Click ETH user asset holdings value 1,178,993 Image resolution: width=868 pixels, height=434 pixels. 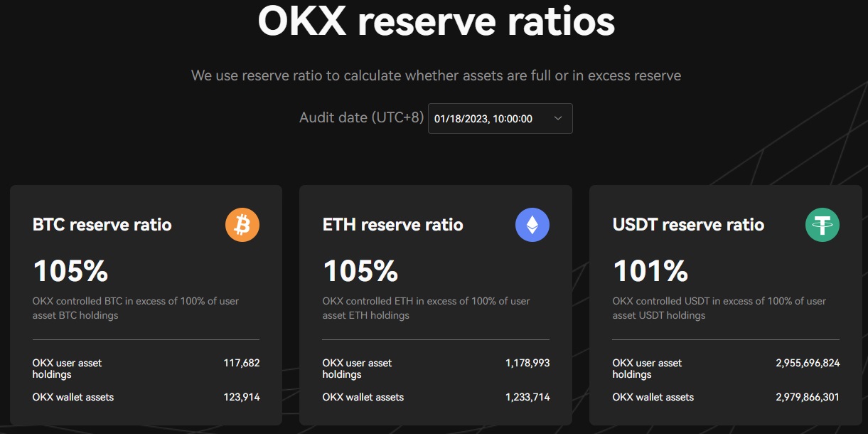click(527, 363)
